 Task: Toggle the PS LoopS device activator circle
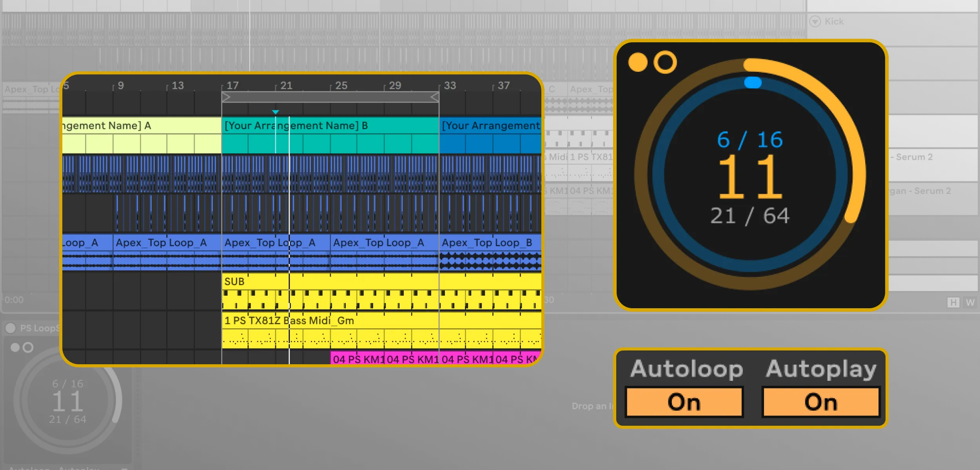pyautogui.click(x=11, y=328)
